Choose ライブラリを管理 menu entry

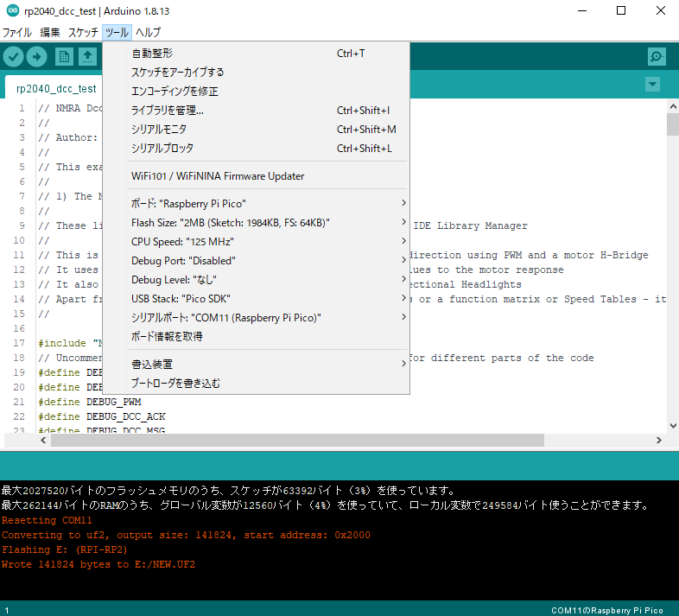168,111
